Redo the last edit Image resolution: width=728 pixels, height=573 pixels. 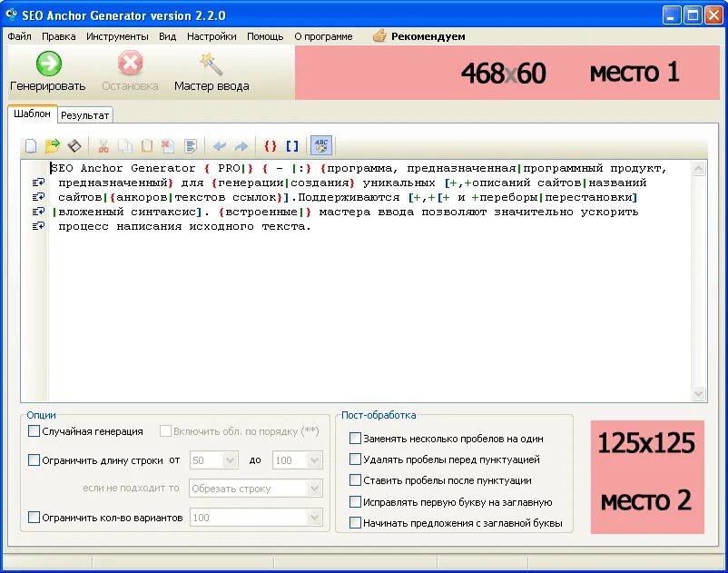coord(241,146)
